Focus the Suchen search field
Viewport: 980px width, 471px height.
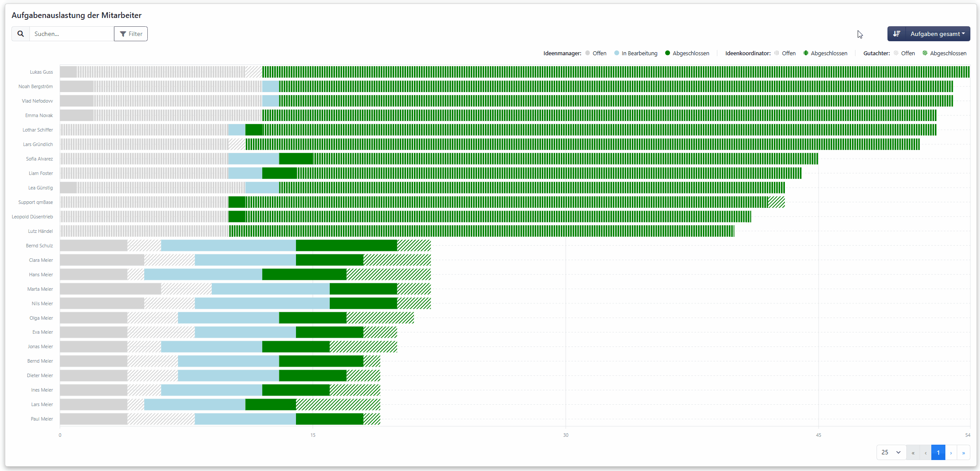71,34
